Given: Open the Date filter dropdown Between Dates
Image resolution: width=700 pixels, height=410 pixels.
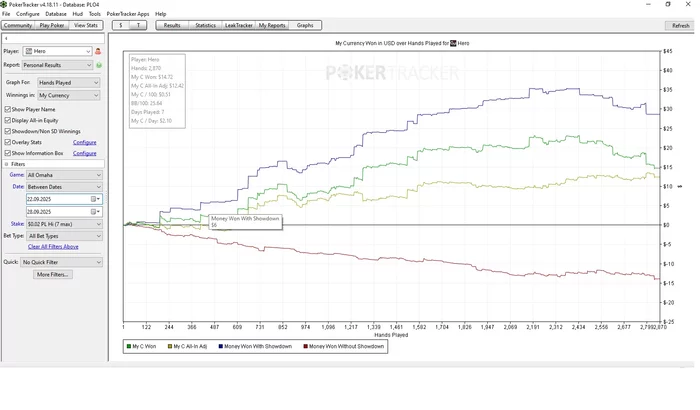Looking at the screenshot, I should 64,187.
